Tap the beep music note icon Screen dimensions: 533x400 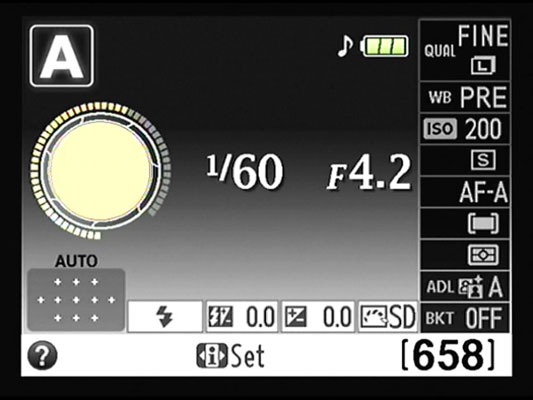click(345, 46)
